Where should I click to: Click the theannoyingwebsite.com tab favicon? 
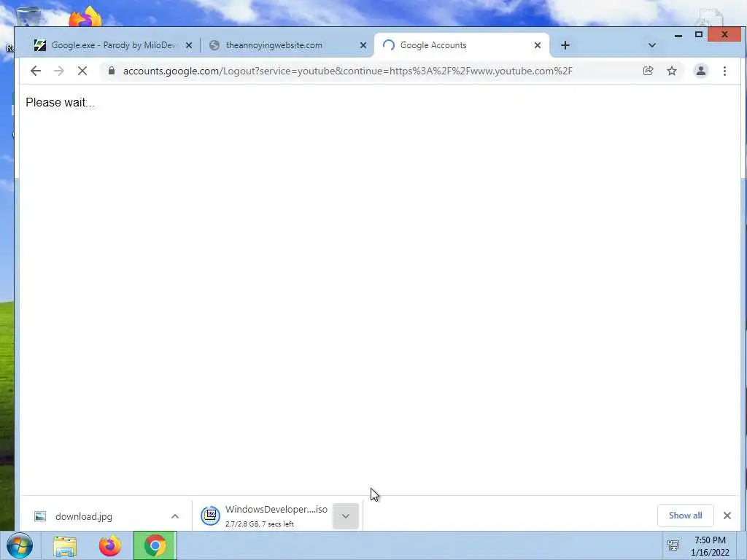(214, 45)
